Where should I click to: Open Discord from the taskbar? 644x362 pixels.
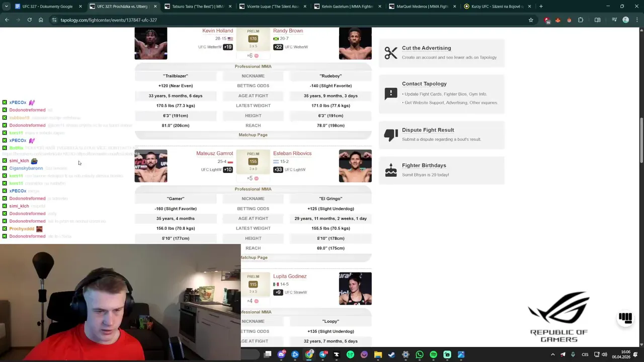click(x=281, y=354)
